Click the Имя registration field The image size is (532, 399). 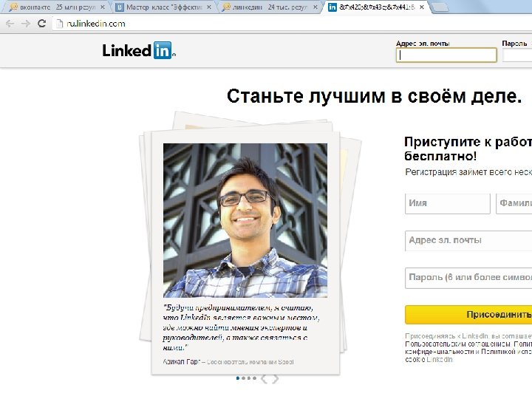click(x=448, y=204)
